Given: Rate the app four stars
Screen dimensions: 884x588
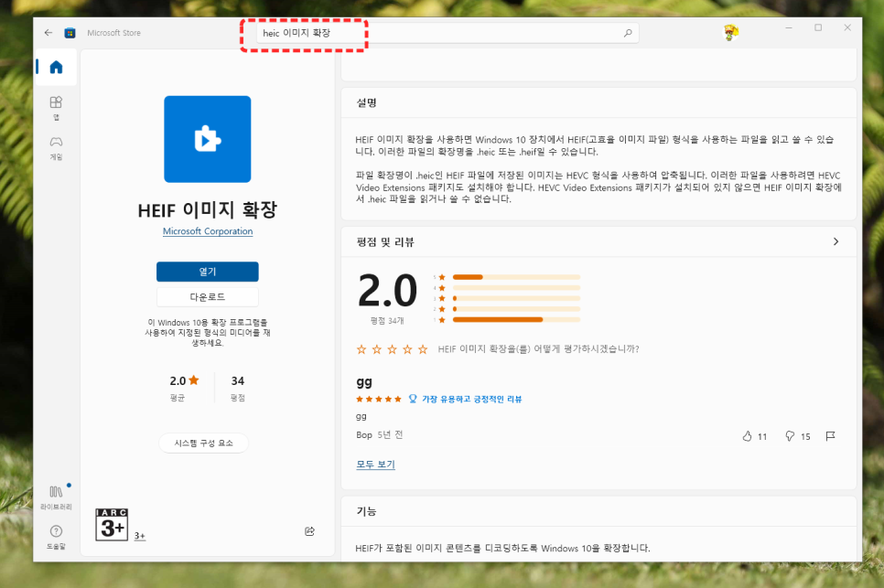Looking at the screenshot, I should click(407, 349).
